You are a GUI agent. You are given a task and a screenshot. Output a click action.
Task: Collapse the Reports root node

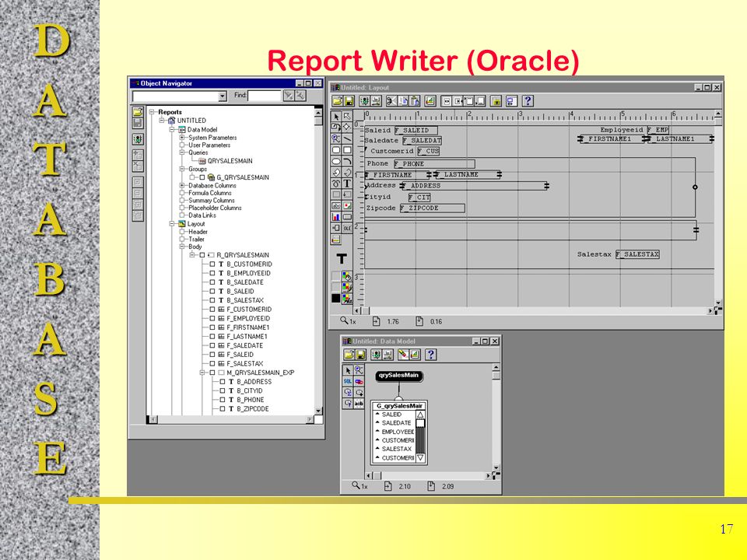[x=152, y=112]
